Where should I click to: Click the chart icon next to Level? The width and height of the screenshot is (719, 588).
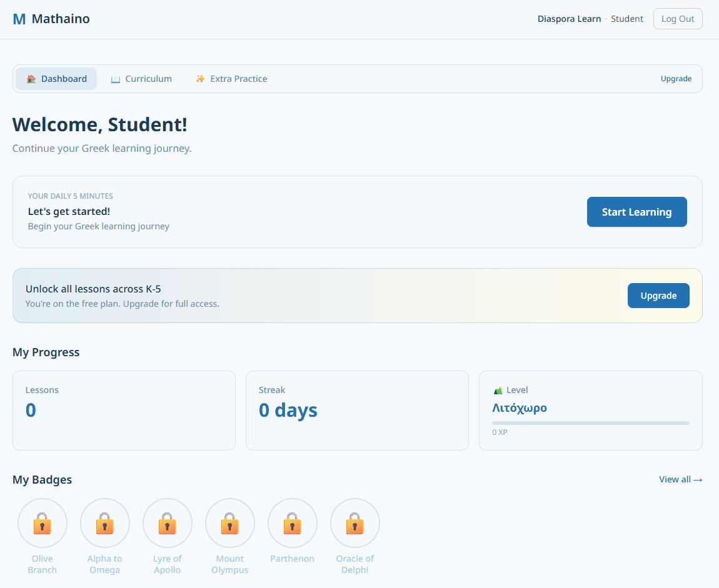498,389
